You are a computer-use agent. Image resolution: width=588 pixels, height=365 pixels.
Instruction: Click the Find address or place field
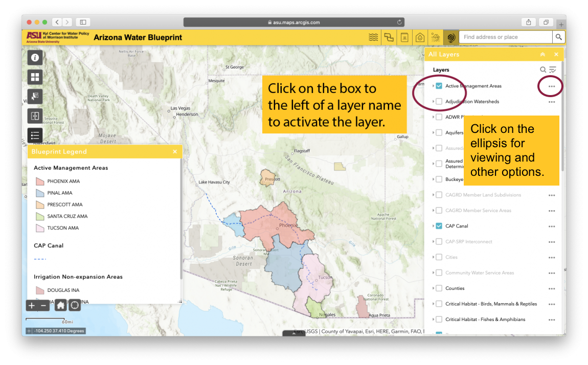tap(506, 37)
